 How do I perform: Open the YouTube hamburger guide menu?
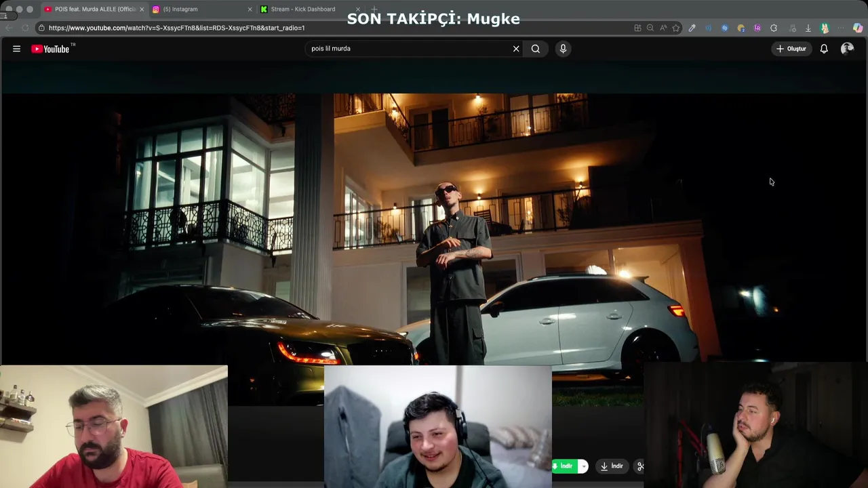[16, 49]
